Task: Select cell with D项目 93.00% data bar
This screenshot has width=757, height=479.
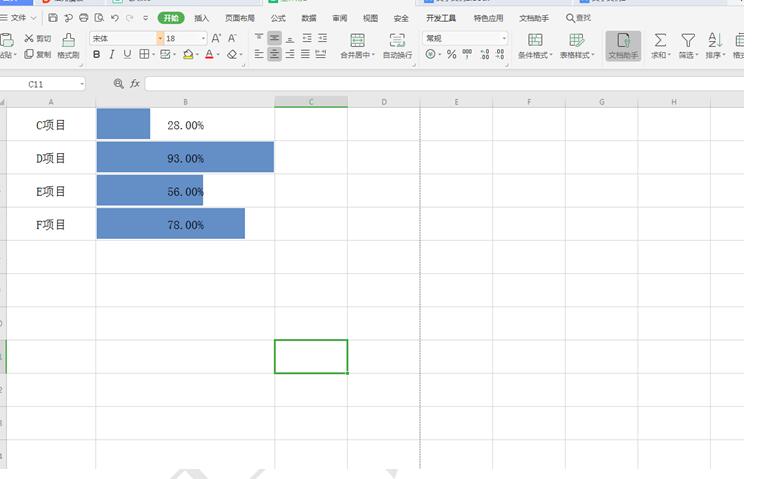Action: tap(185, 158)
